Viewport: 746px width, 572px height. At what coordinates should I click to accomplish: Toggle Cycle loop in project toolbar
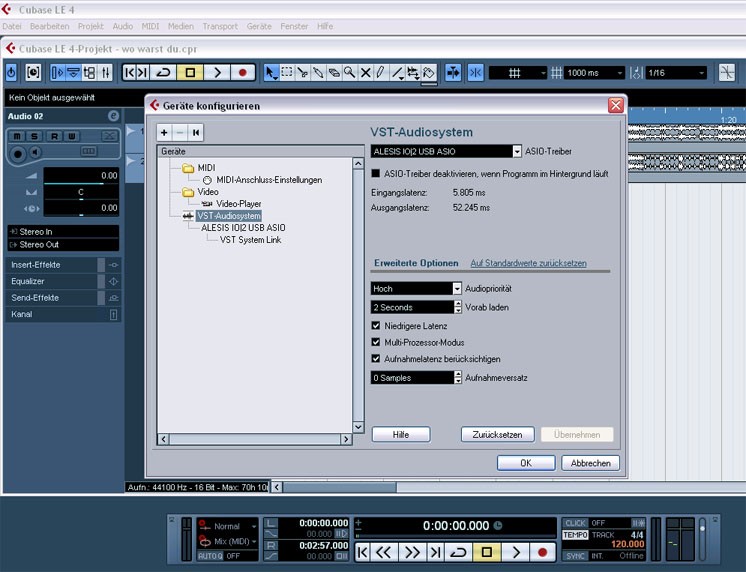coord(163,73)
